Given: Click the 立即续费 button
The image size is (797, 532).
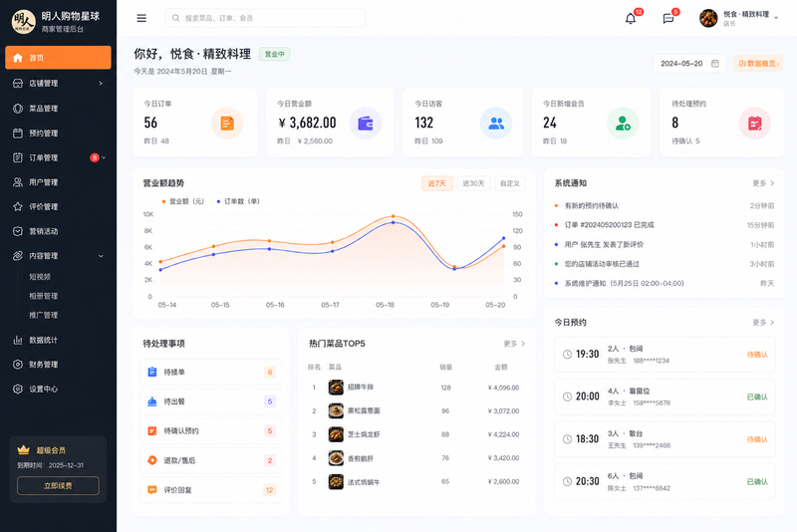Looking at the screenshot, I should tap(58, 486).
